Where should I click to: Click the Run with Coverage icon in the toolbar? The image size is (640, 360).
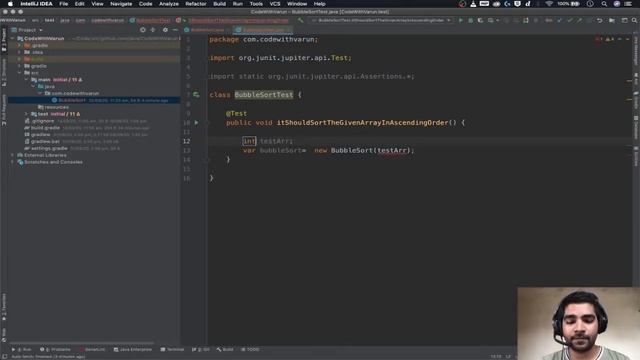(x=480, y=20)
